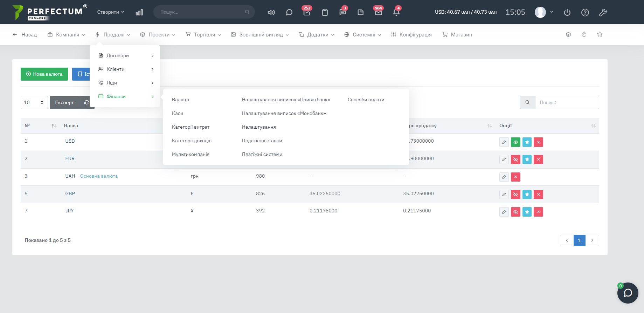Click the power logout icon
This screenshot has width=644, height=313.
[x=567, y=13]
